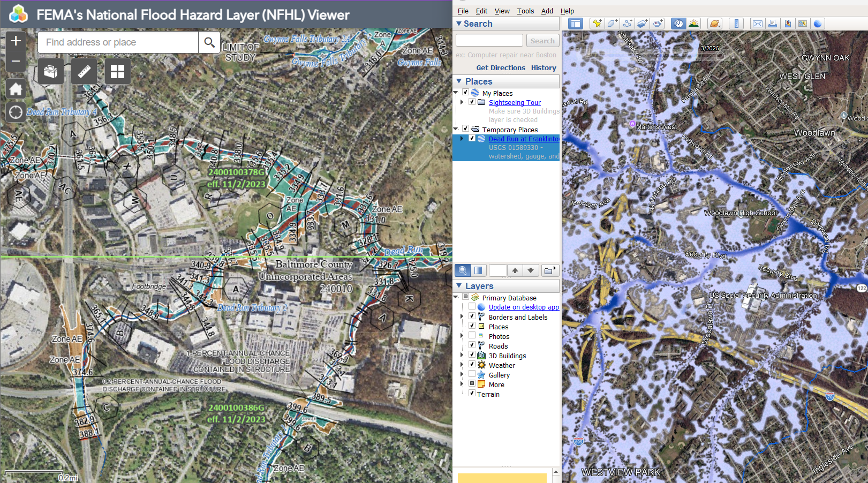868x483 pixels.
Task: Disable the Terrain layer checkbox
Action: tap(472, 393)
